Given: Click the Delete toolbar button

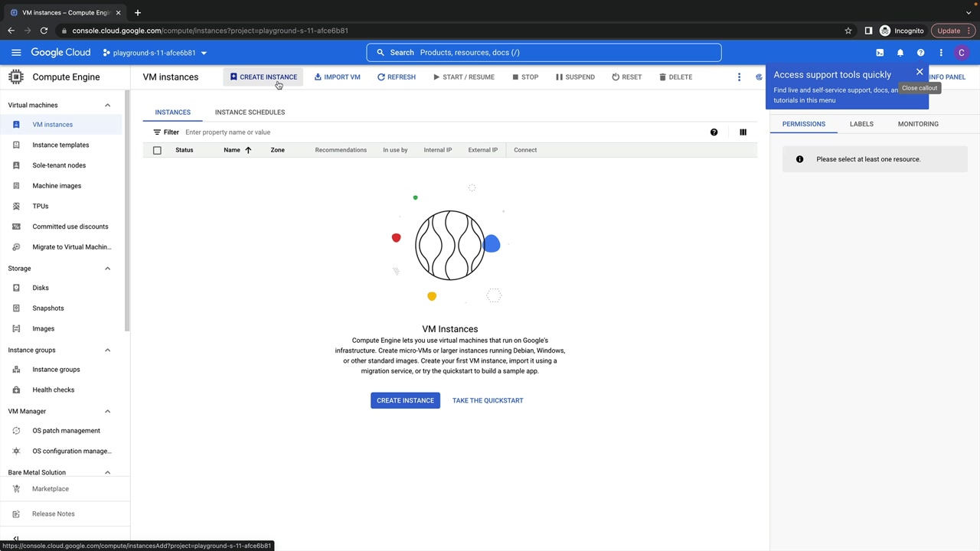Looking at the screenshot, I should coord(675,77).
